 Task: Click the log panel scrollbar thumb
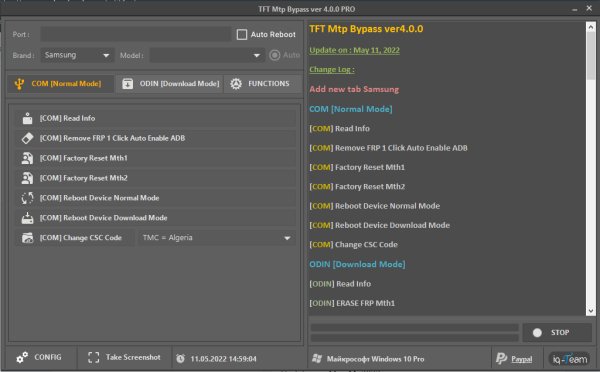click(x=590, y=55)
